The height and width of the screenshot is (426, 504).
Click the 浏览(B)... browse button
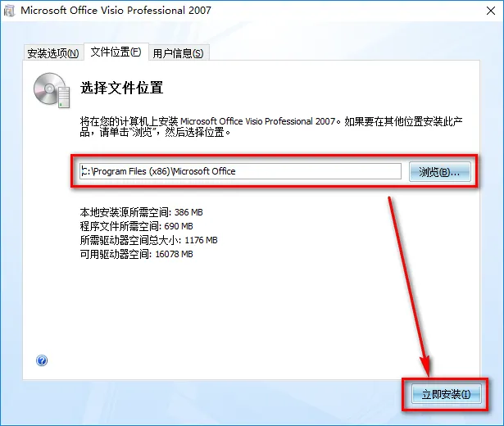439,172
